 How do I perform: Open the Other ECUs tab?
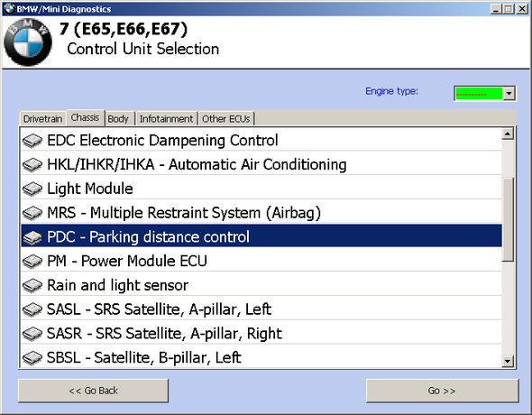coord(226,119)
